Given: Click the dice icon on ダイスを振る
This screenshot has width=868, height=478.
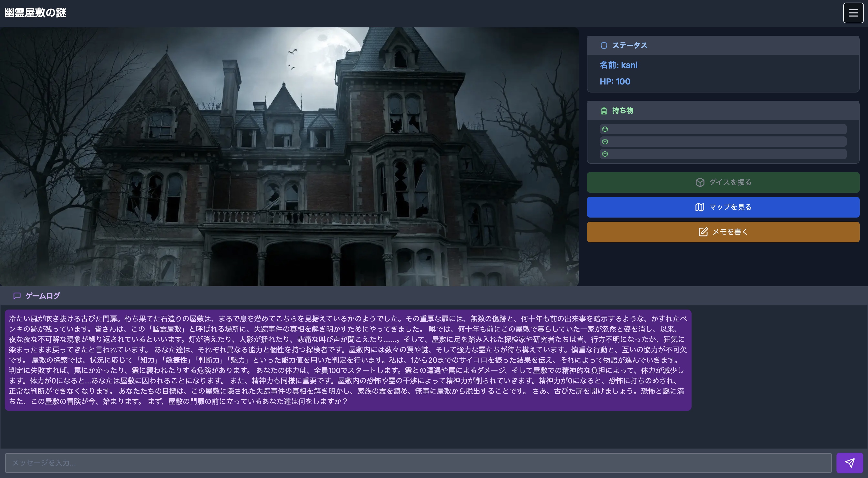Looking at the screenshot, I should pyautogui.click(x=700, y=182).
